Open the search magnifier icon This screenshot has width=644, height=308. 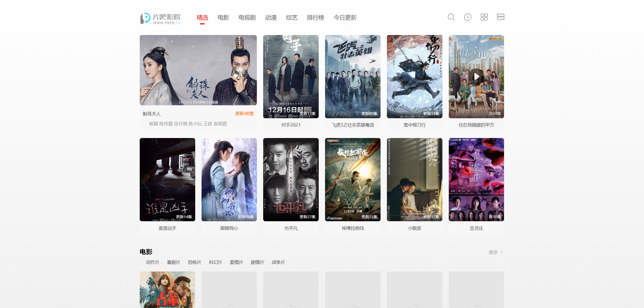coord(451,17)
